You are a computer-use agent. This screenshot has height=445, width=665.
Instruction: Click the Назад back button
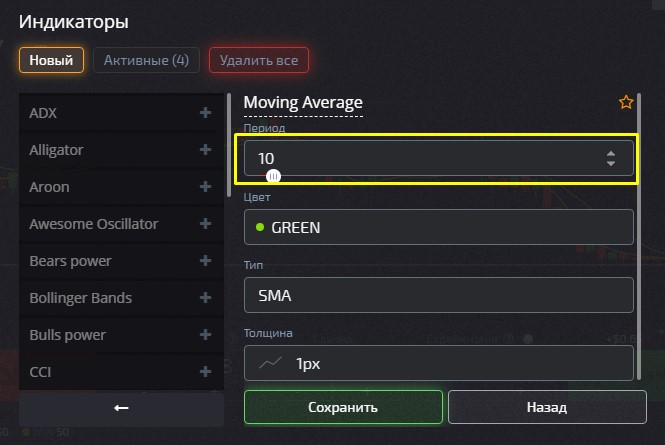pos(546,407)
